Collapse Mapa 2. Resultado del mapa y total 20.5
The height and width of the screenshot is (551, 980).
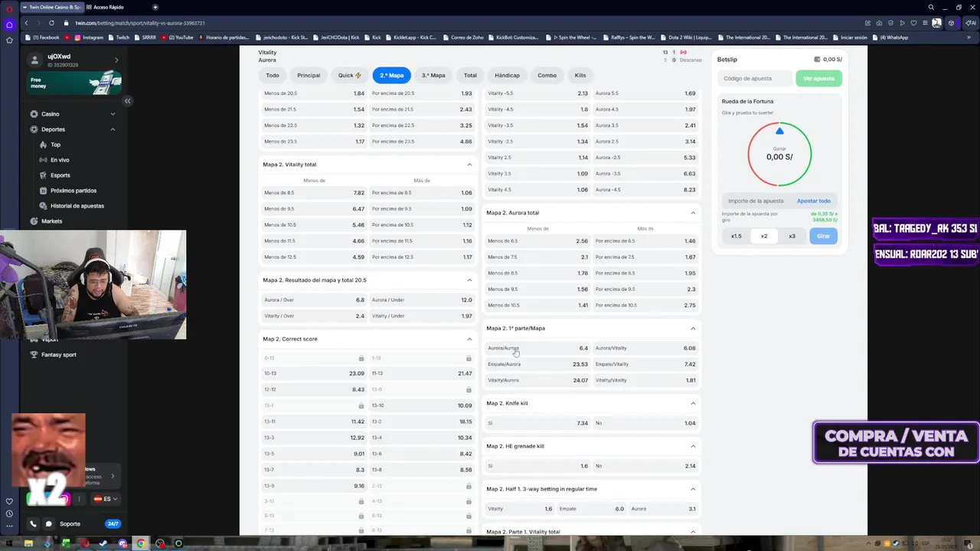tap(469, 280)
